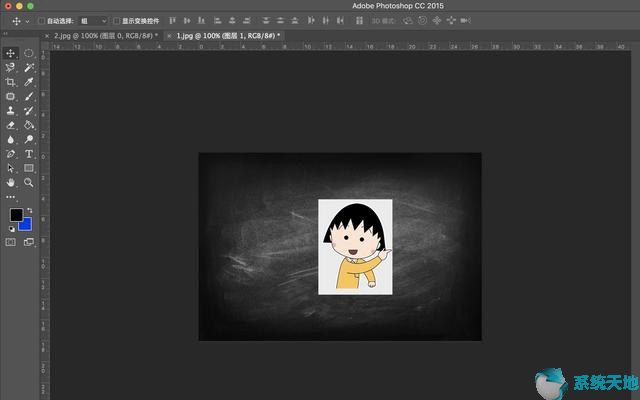Pick the Magnetic Lasso tool

[x=11, y=67]
